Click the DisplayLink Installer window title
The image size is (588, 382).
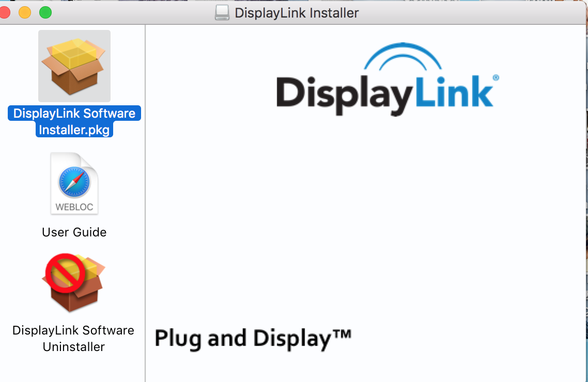coord(297,13)
